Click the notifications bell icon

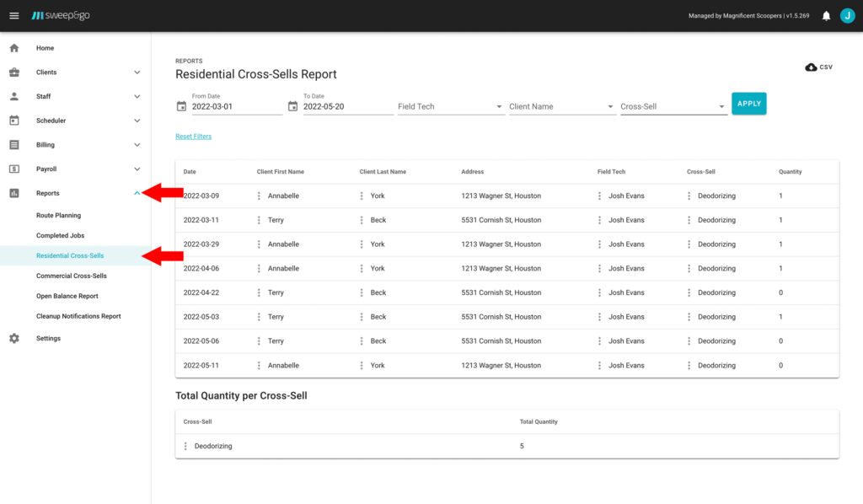(x=826, y=15)
